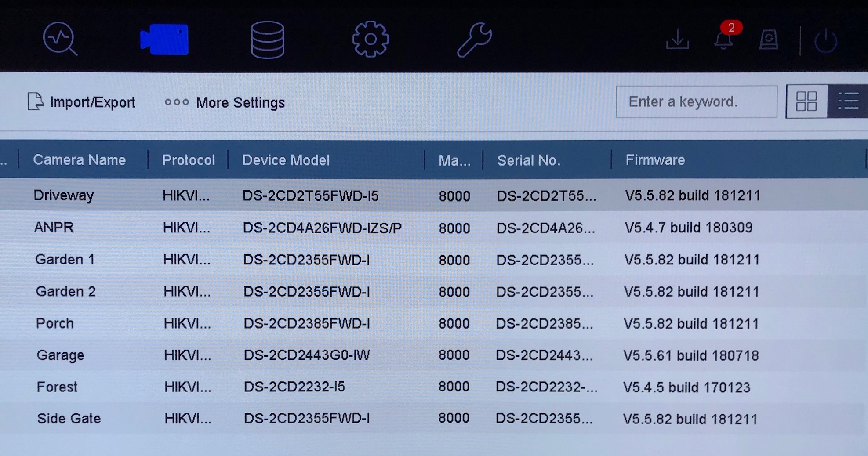Image resolution: width=868 pixels, height=456 pixels.
Task: Open notifications bell with 2 alerts
Action: click(x=724, y=40)
